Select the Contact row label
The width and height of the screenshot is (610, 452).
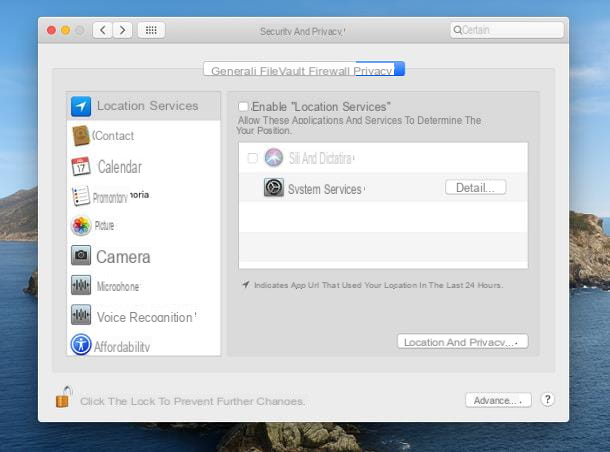(x=113, y=136)
